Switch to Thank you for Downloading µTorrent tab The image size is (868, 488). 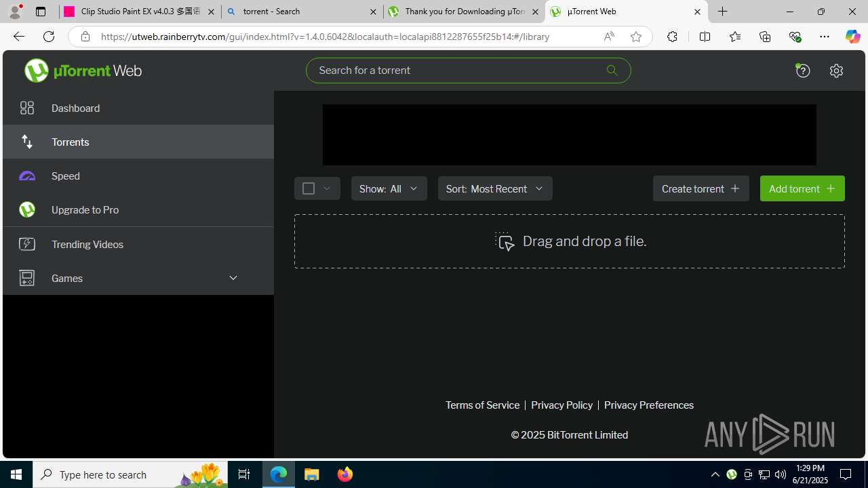(464, 12)
